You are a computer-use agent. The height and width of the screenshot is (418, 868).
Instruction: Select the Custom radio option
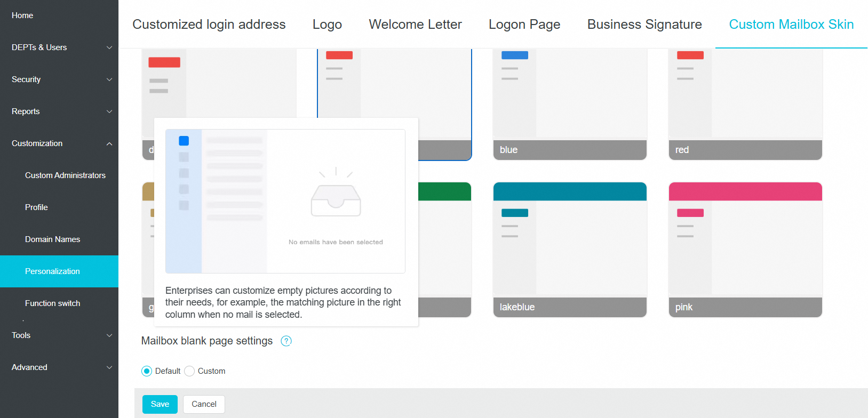pos(189,371)
